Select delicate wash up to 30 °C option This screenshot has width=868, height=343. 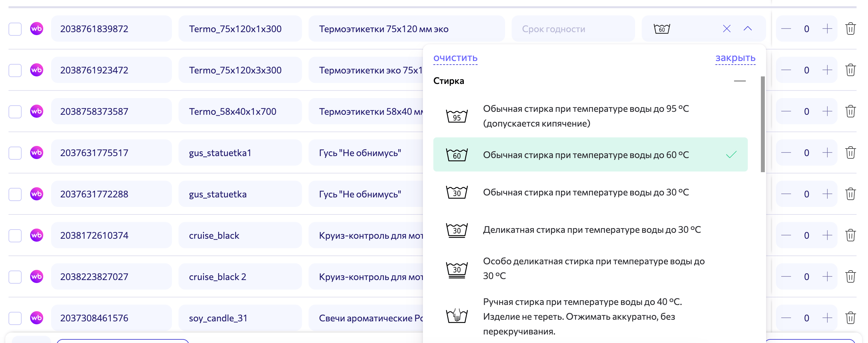tap(590, 230)
